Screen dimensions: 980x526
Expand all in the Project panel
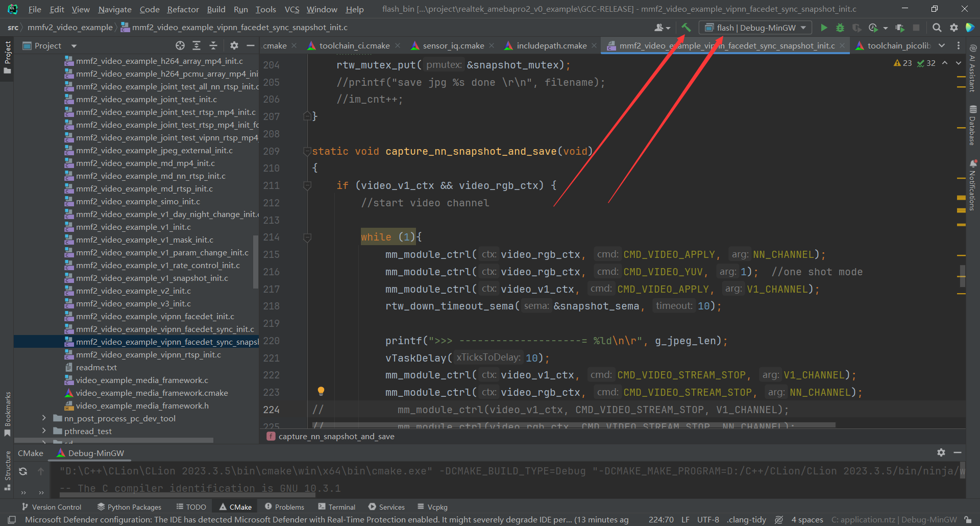[x=197, y=45]
